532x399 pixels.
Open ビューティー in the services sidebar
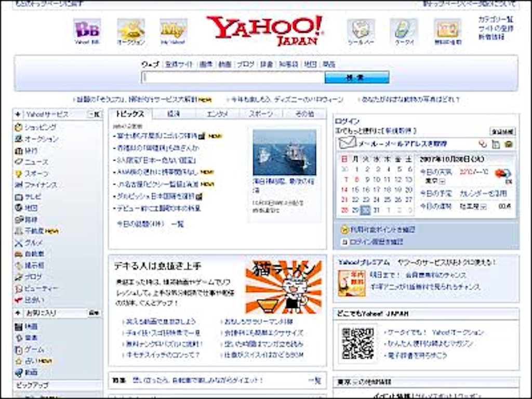coord(37,289)
